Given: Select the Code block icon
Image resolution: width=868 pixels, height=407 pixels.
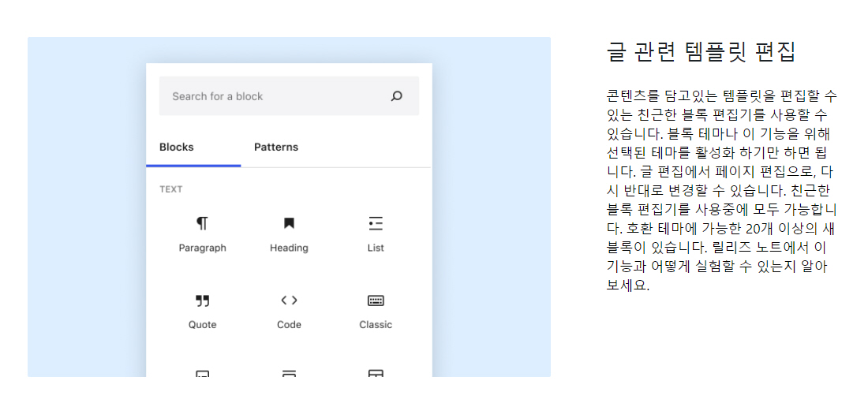Looking at the screenshot, I should tap(289, 301).
